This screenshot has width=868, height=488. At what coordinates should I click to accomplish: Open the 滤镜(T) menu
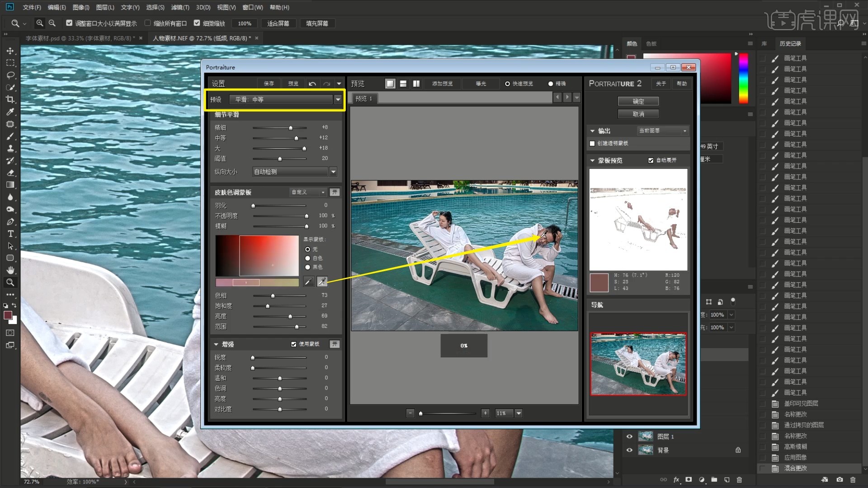click(179, 7)
